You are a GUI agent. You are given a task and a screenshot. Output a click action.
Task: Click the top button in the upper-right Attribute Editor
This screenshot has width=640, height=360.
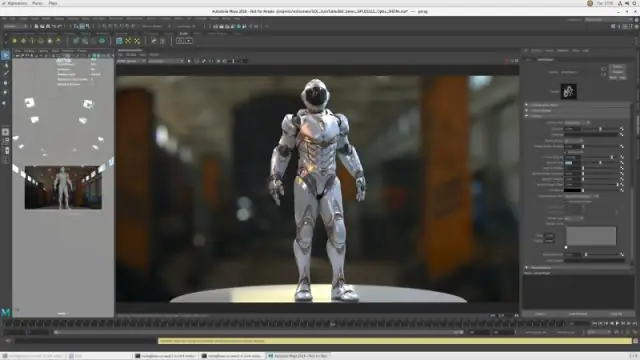tap(617, 67)
